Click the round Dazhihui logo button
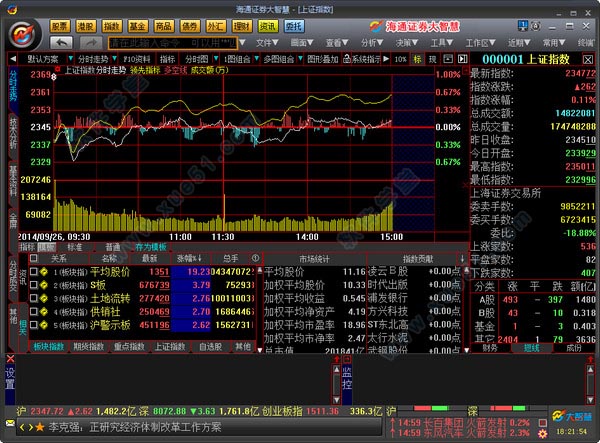The image size is (600, 443). coord(24,34)
